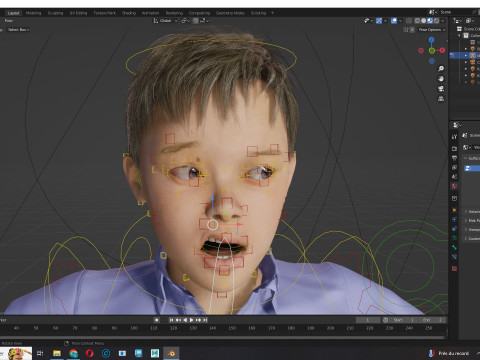480x360 pixels.
Task: Toggle show overlays button
Action: (394, 21)
